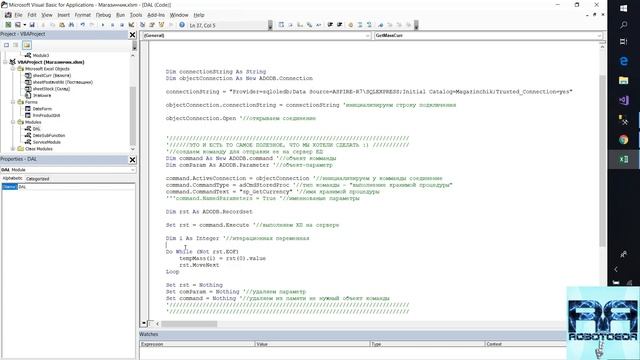This screenshot has width=640, height=360.
Task: Select DateForm in the Project tree
Action: [42, 109]
